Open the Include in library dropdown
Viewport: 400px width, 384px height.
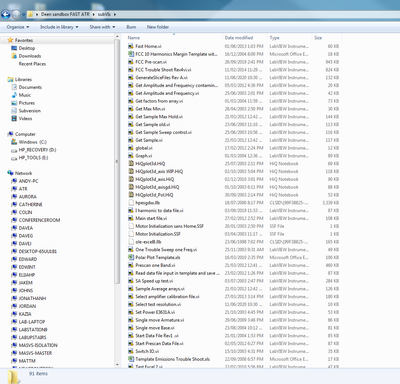click(59, 27)
